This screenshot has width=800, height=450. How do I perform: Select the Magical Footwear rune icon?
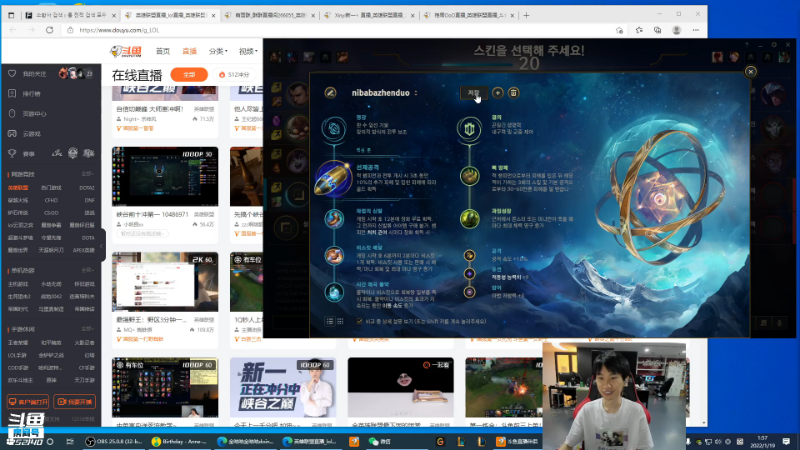click(x=334, y=218)
